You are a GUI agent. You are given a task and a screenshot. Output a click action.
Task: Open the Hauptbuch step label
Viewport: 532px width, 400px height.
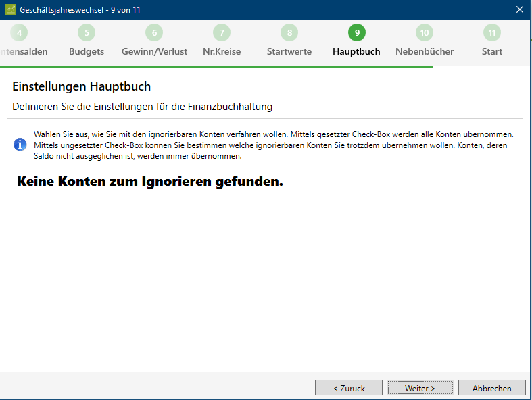click(356, 51)
